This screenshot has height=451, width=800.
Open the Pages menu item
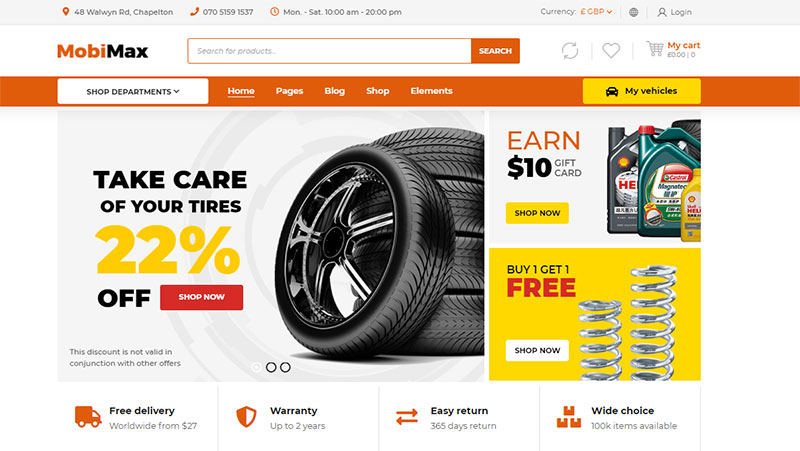pyautogui.click(x=289, y=91)
